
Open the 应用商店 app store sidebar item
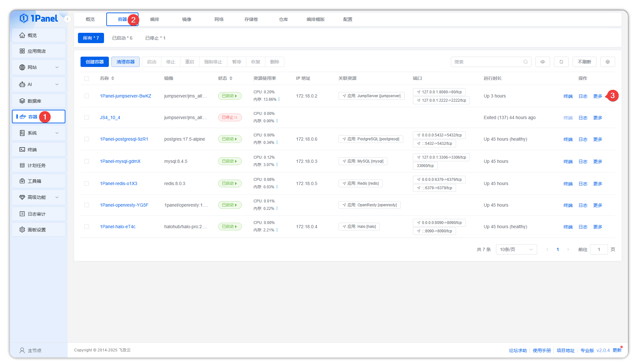pyautogui.click(x=39, y=51)
